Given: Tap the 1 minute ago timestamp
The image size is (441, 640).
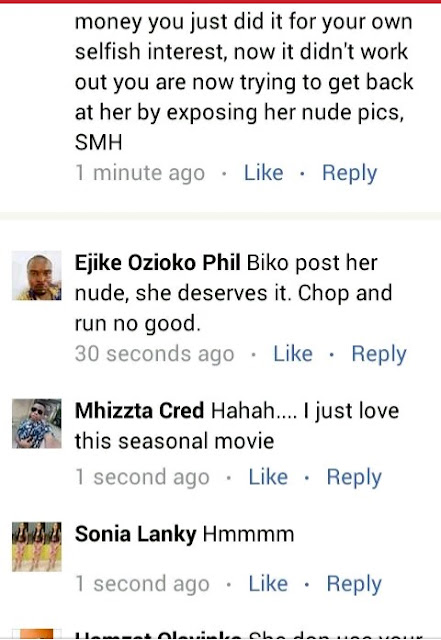Looking at the screenshot, I should [140, 173].
